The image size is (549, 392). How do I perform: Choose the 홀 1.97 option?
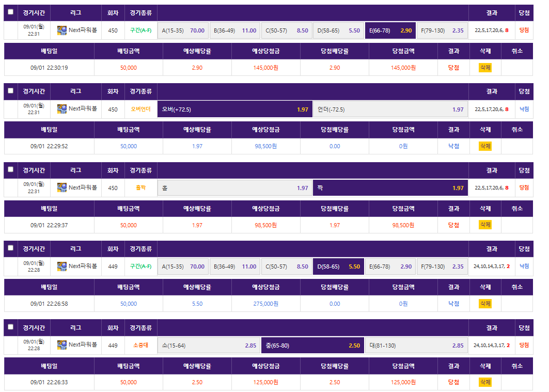coord(235,188)
